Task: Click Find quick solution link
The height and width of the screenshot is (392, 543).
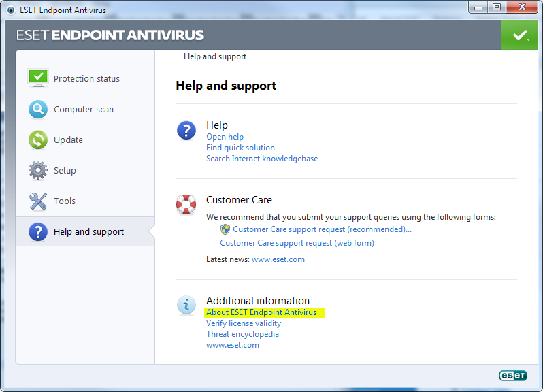Action: click(x=240, y=148)
